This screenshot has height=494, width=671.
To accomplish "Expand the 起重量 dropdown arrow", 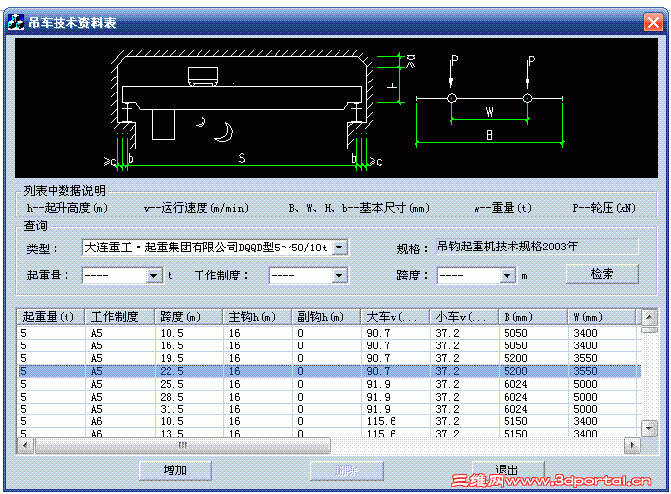I will [x=154, y=276].
